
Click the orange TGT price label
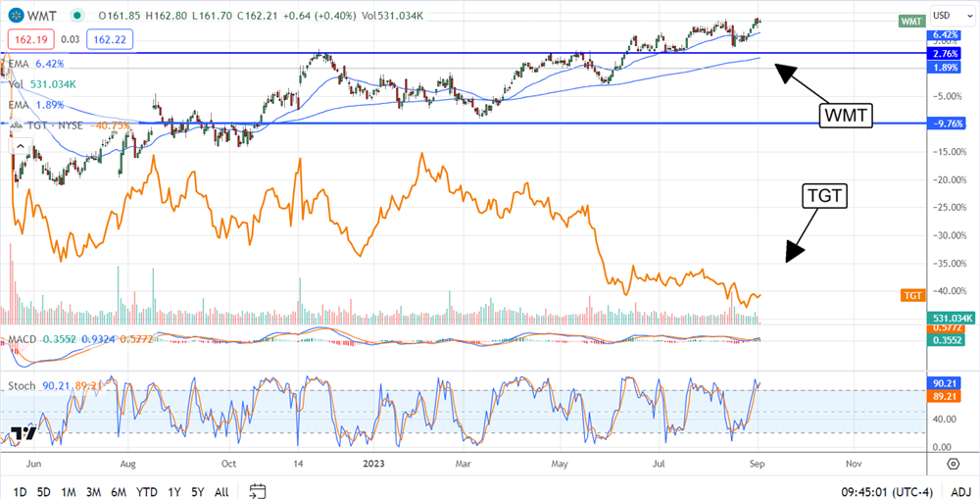[x=912, y=295]
